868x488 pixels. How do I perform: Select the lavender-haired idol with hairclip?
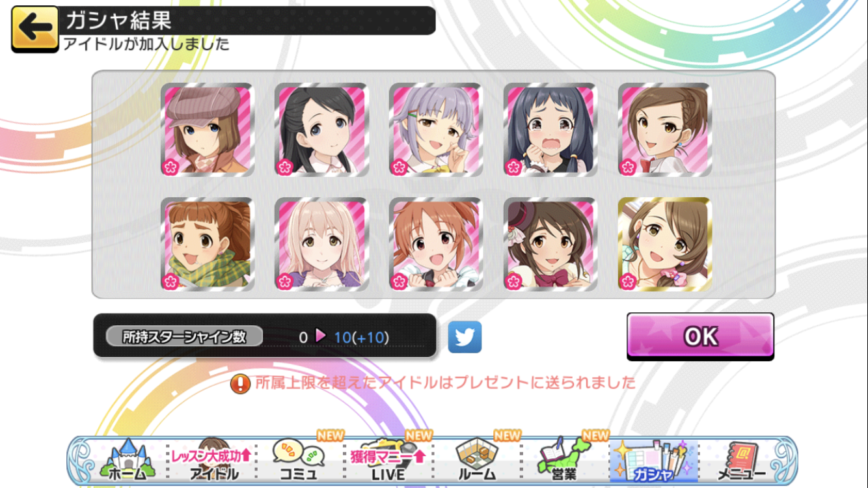point(436,129)
